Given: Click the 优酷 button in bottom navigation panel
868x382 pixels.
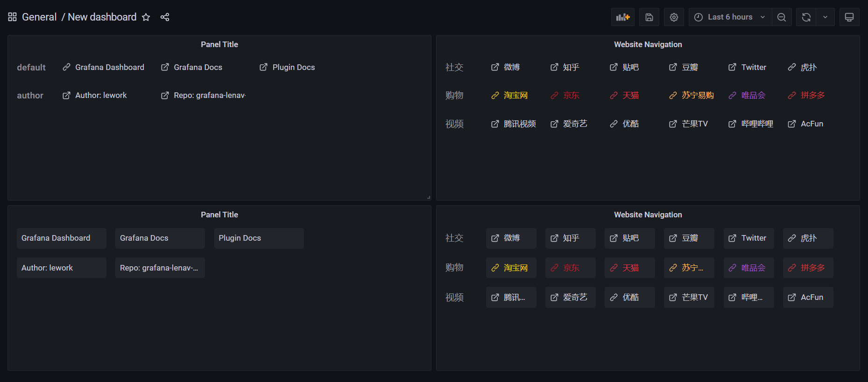Looking at the screenshot, I should [x=630, y=297].
